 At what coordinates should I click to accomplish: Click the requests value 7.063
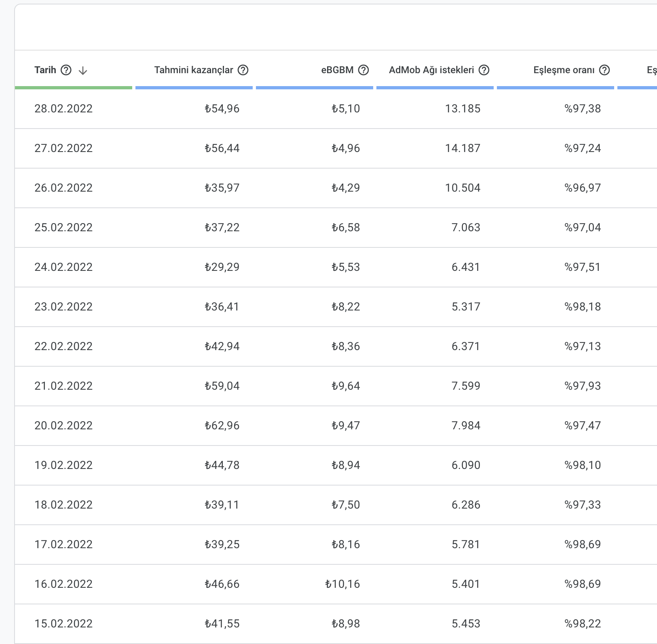[466, 228]
